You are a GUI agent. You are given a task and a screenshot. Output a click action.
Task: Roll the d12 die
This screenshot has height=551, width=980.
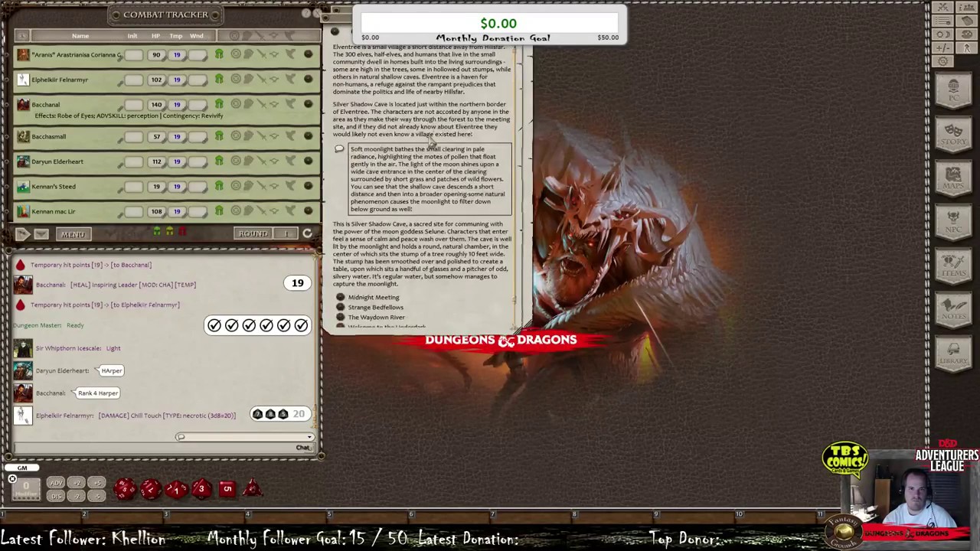point(150,488)
